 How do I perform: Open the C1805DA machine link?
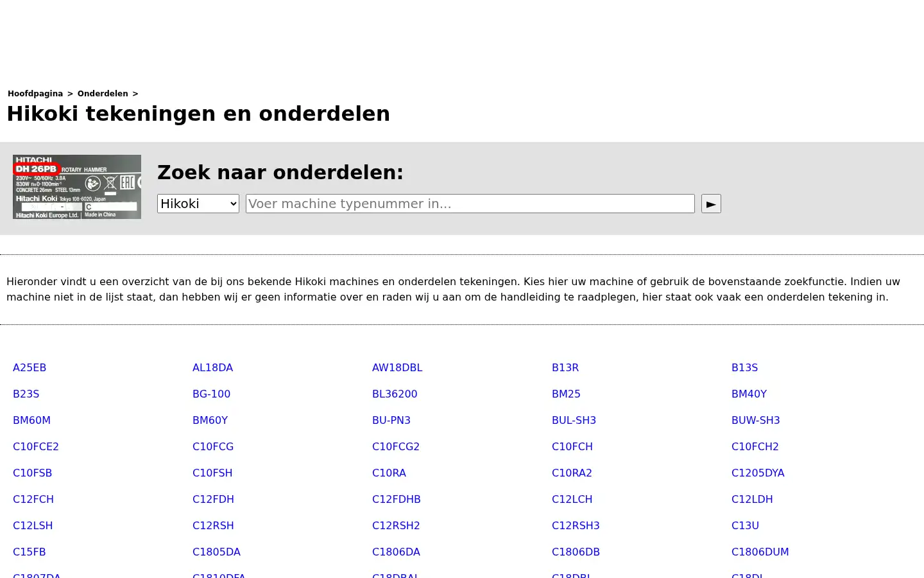pos(216,552)
